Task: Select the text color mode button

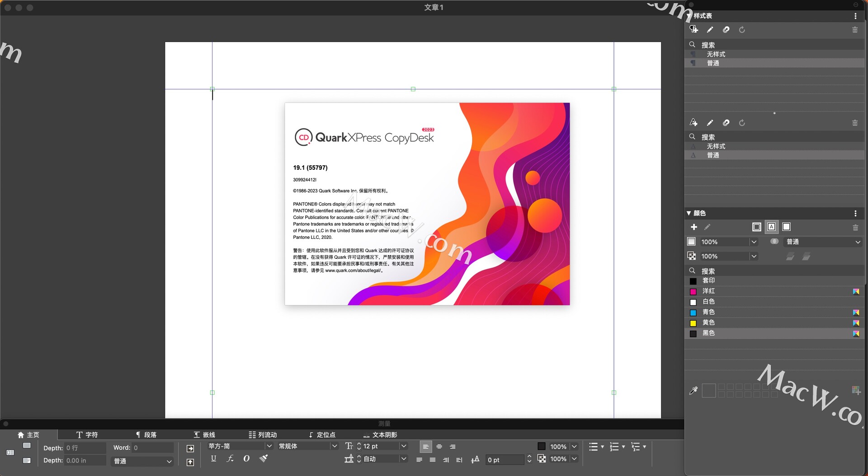Action: [772, 227]
